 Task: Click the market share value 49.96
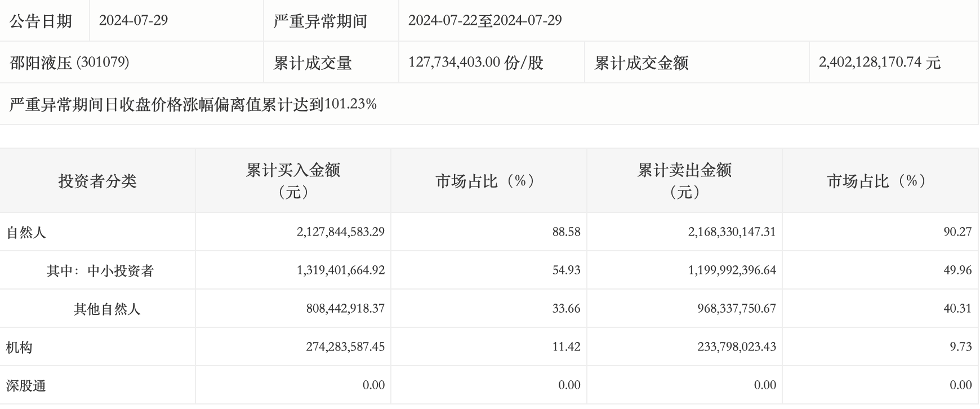pos(958,270)
